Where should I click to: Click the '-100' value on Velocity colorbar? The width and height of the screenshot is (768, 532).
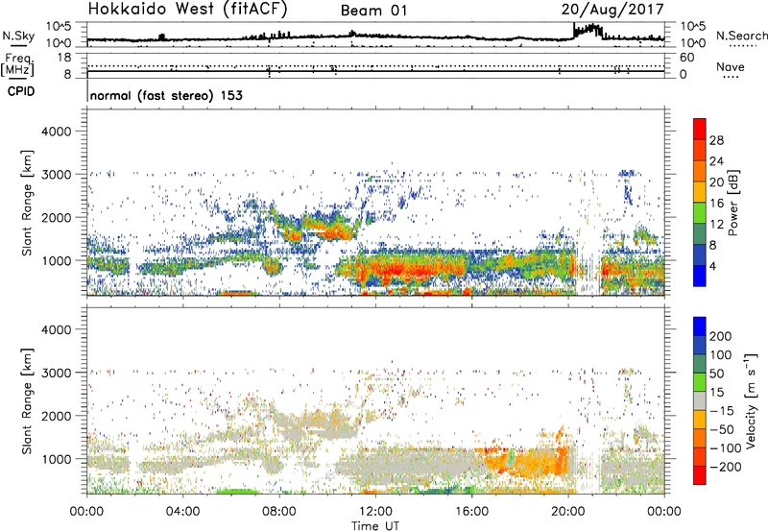[726, 448]
